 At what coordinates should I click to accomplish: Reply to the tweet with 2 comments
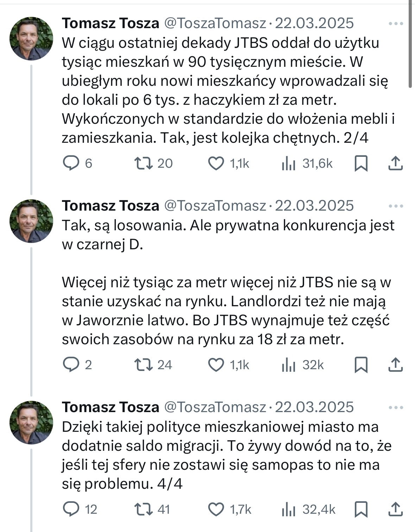coord(71,365)
